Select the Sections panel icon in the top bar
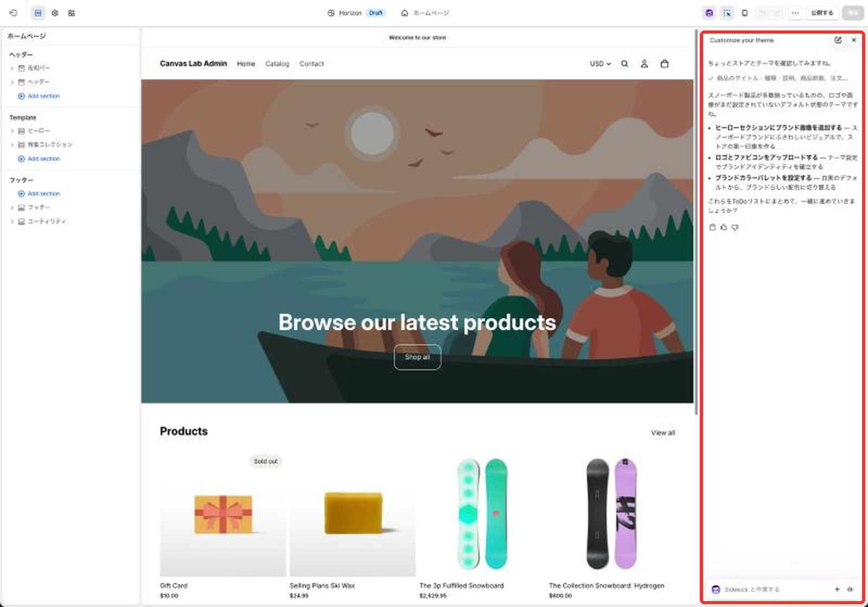The height and width of the screenshot is (607, 868). click(x=38, y=13)
